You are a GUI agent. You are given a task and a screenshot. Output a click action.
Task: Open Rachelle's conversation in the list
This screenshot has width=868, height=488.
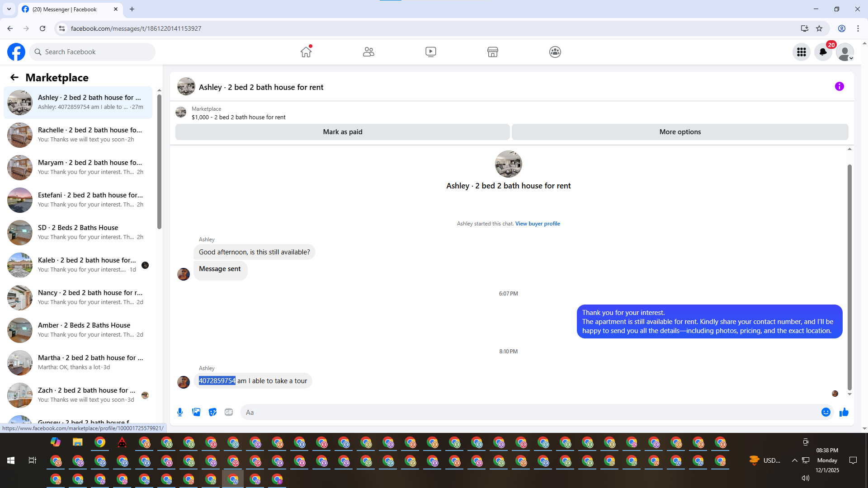pos(78,135)
